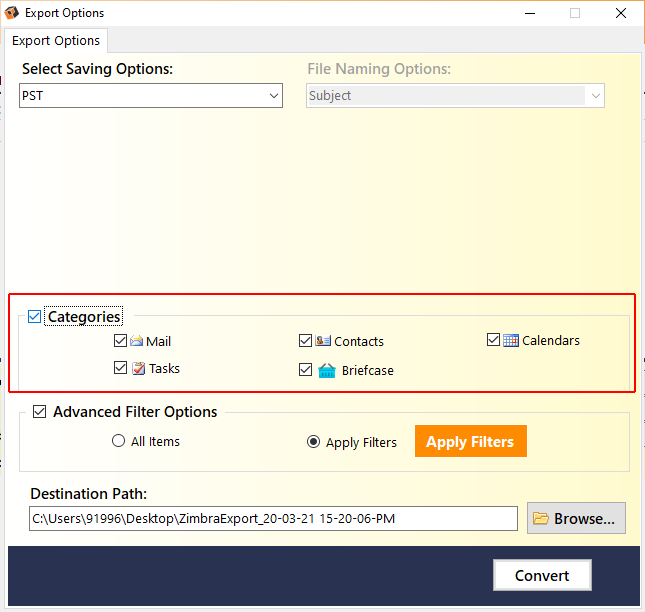645x612 pixels.
Task: Click the Advanced Filter Options label
Action: 135,412
